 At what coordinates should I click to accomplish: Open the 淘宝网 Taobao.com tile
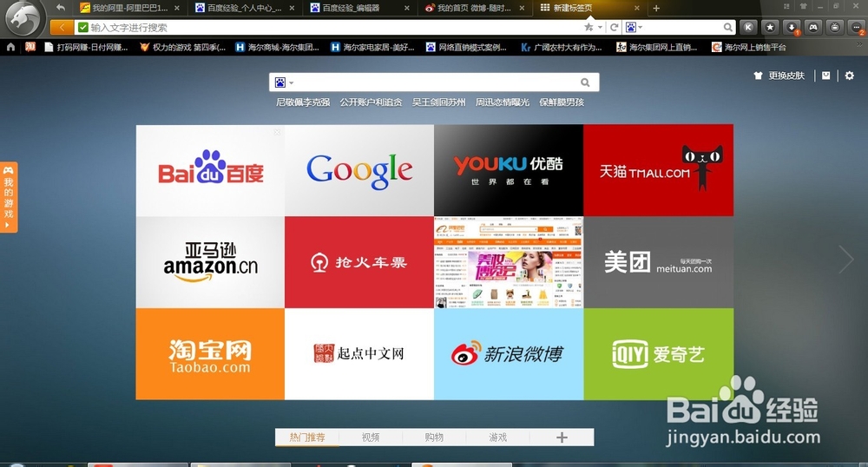(210, 354)
